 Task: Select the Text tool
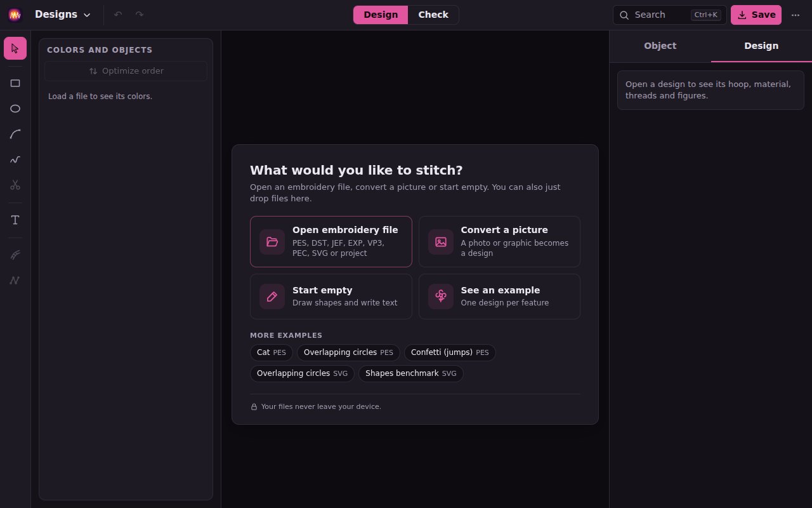15,220
